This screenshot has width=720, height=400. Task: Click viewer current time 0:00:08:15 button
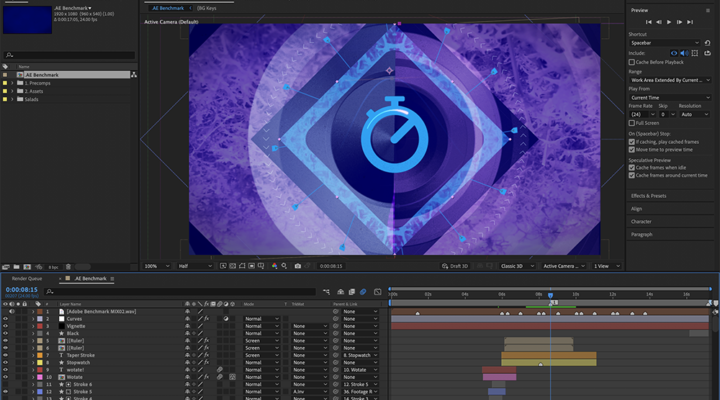coord(331,266)
